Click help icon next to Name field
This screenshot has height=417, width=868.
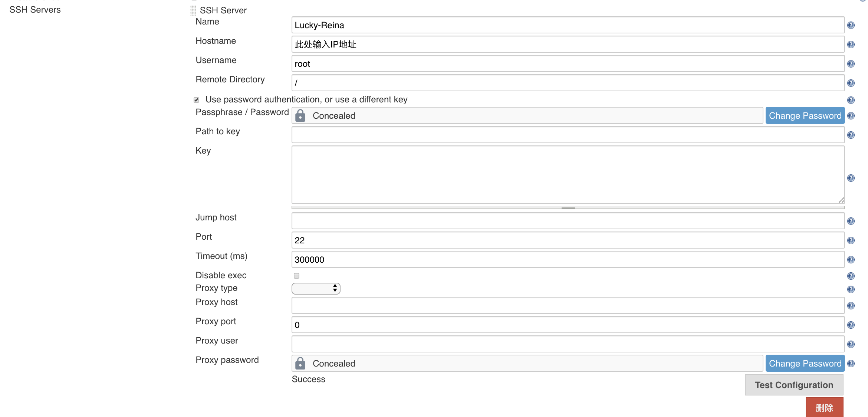(851, 25)
